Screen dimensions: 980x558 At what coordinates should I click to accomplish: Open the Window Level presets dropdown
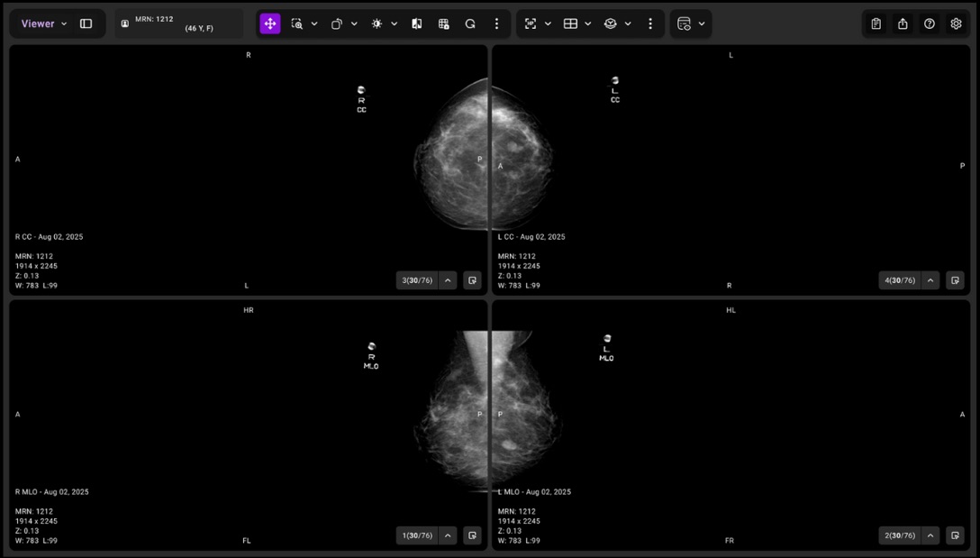click(394, 23)
